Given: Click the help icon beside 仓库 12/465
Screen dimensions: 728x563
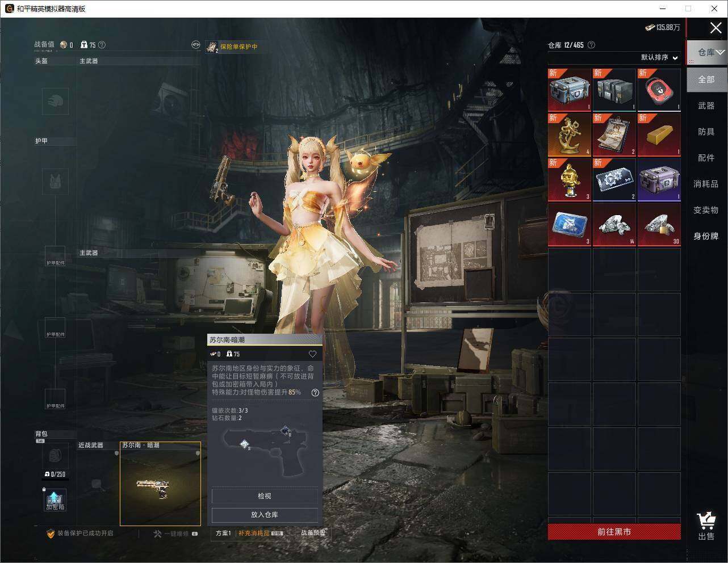Looking at the screenshot, I should coord(591,45).
